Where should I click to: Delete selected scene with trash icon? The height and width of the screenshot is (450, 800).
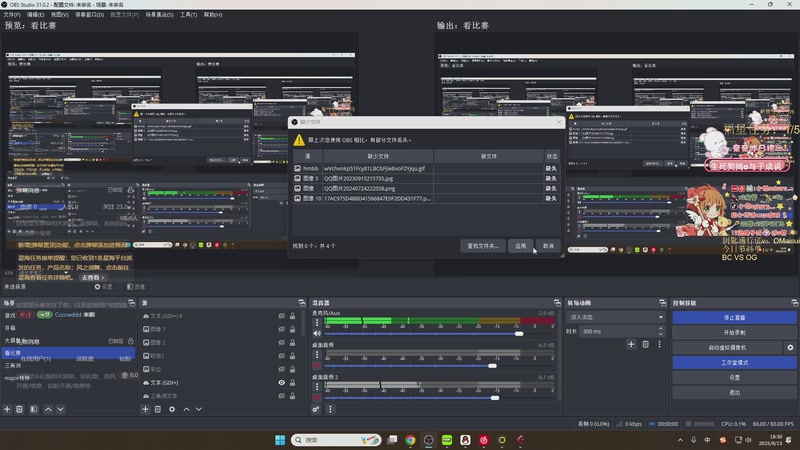(19, 409)
